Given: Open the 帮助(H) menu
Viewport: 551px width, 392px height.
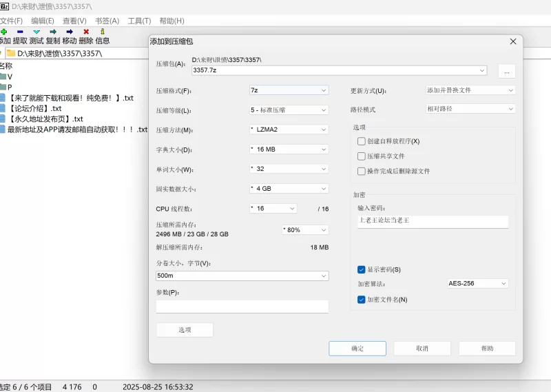Looking at the screenshot, I should (x=171, y=21).
